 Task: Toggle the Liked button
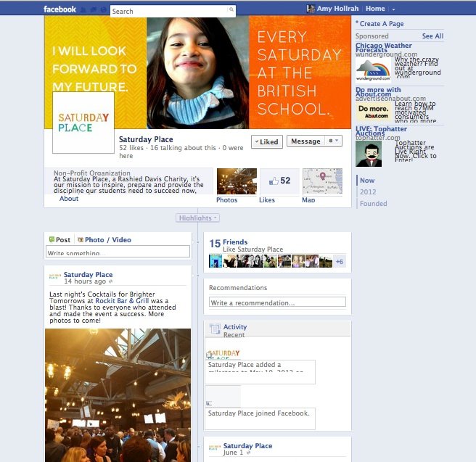266,141
